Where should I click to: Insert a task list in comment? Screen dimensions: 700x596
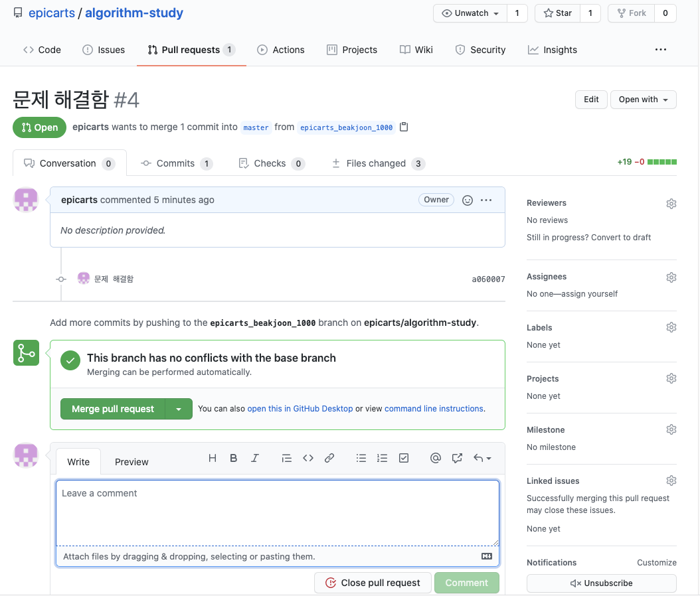[x=404, y=458]
